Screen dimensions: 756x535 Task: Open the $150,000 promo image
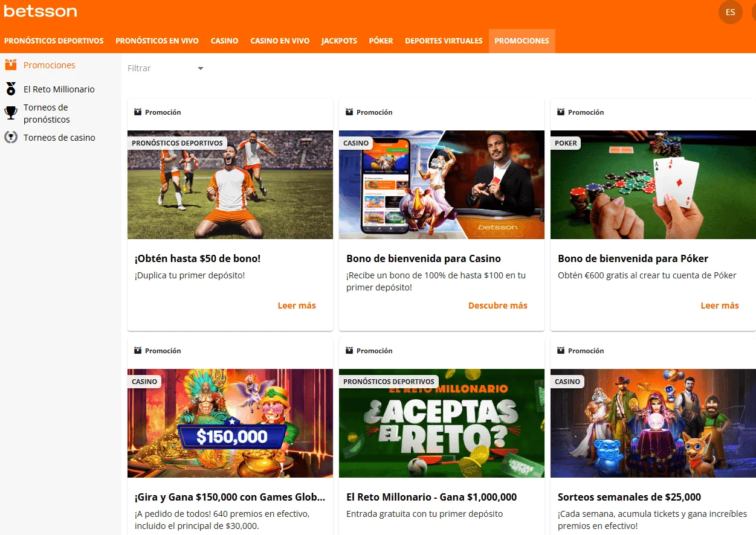[230, 423]
